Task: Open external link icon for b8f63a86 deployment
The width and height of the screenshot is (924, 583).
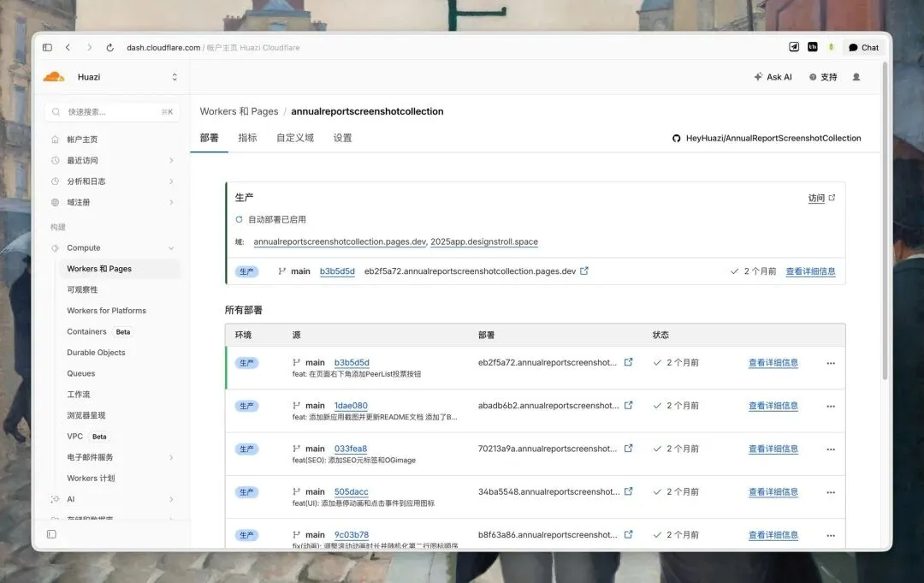Action: click(628, 534)
